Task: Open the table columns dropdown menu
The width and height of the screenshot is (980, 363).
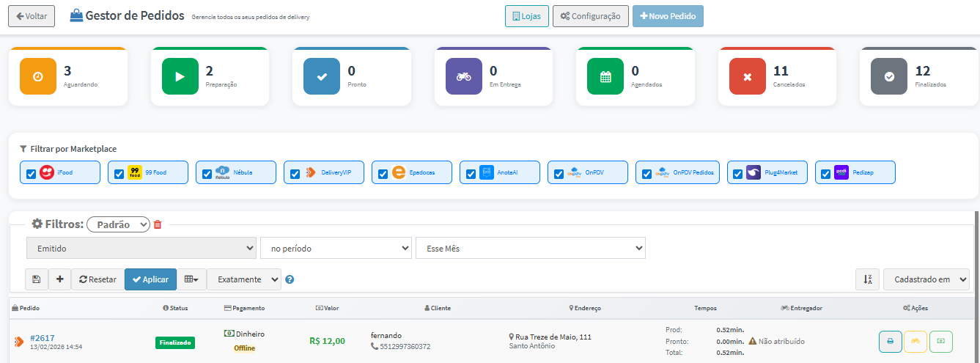Action: point(191,279)
